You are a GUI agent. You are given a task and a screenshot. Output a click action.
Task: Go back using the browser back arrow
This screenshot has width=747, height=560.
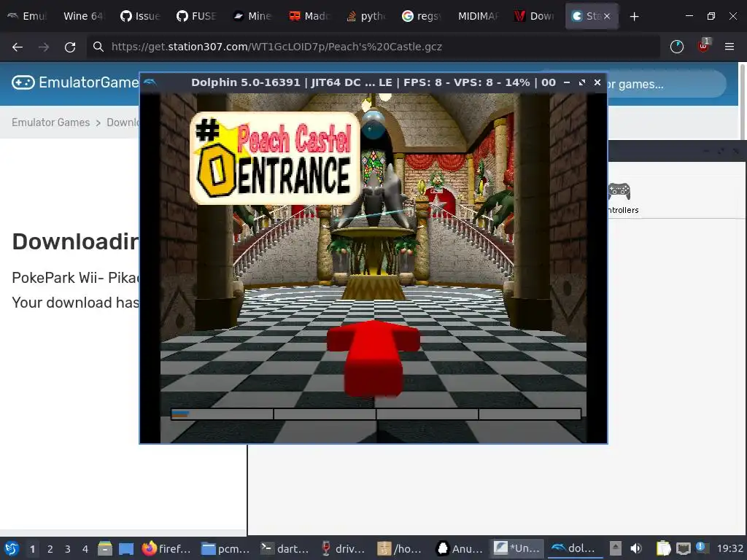click(x=18, y=47)
